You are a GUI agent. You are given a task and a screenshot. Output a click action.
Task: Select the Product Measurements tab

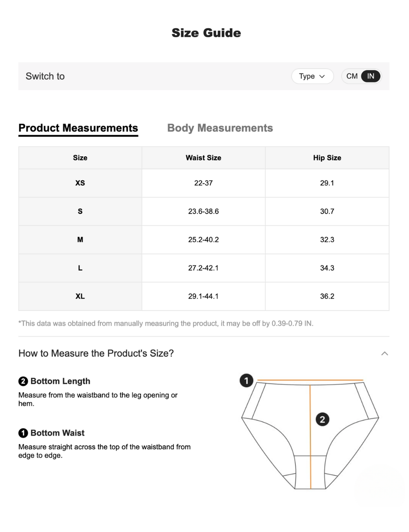[x=78, y=128]
